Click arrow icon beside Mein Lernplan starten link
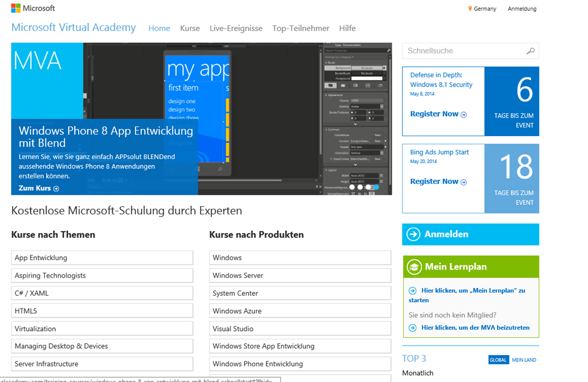 (412, 291)
